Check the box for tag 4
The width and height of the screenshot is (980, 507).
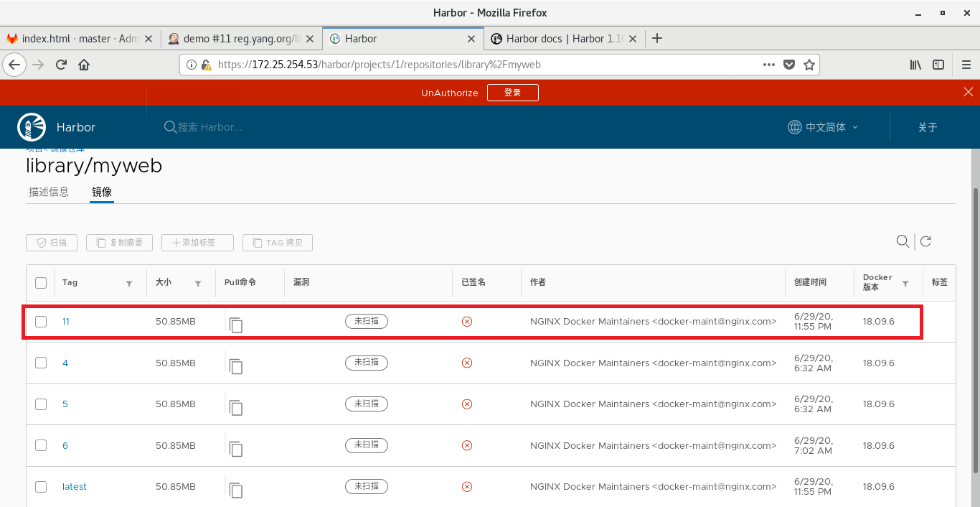coord(41,363)
